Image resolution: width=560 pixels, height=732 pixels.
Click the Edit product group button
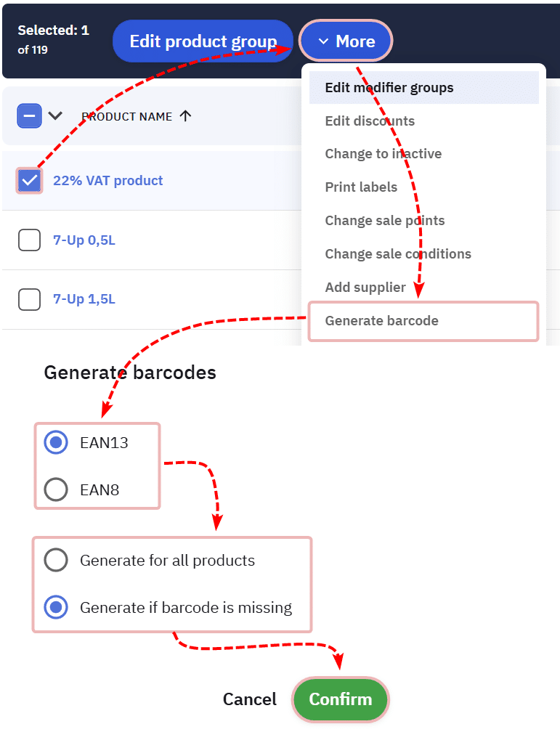click(203, 41)
